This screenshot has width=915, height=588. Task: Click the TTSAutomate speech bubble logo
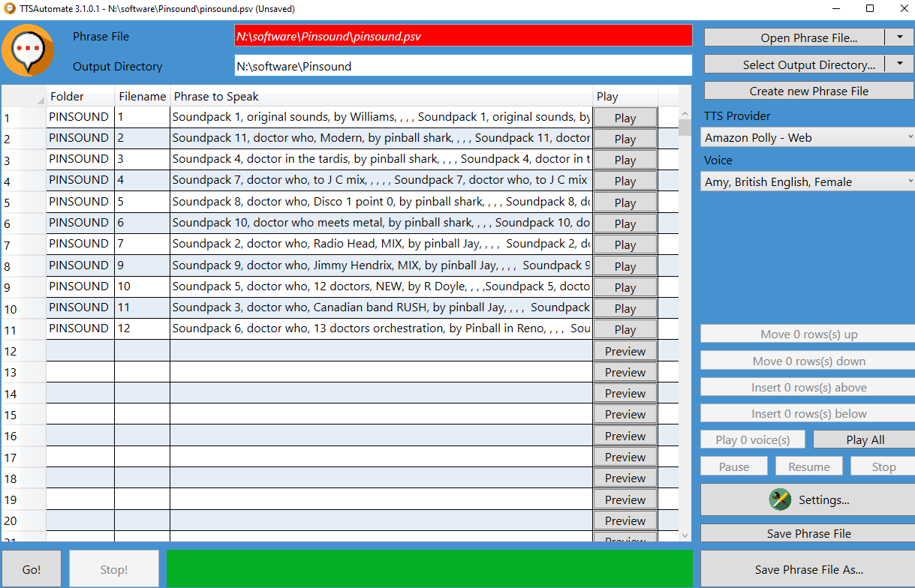point(28,49)
